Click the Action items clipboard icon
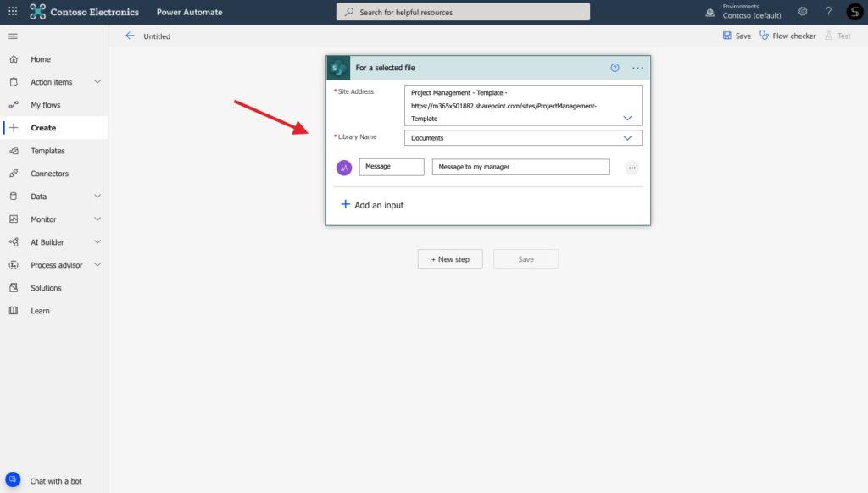This screenshot has width=868, height=493. (14, 82)
